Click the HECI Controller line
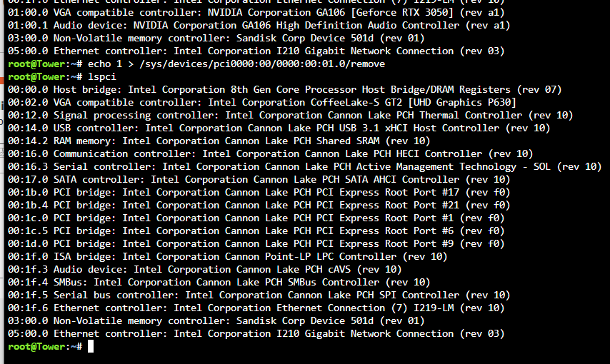The width and height of the screenshot is (610, 364). (x=271, y=153)
